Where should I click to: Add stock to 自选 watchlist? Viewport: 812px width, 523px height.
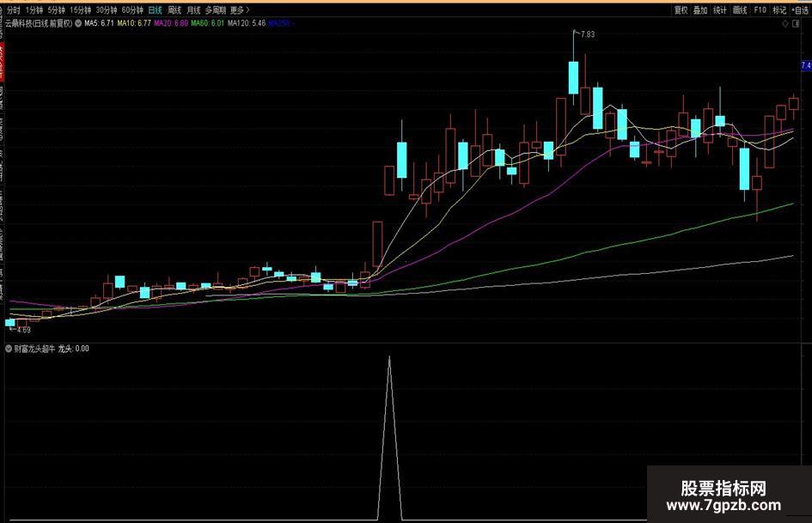800,10
